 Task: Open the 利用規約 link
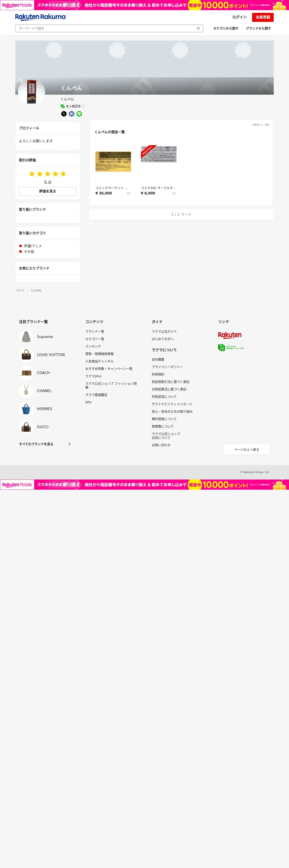[x=158, y=374]
